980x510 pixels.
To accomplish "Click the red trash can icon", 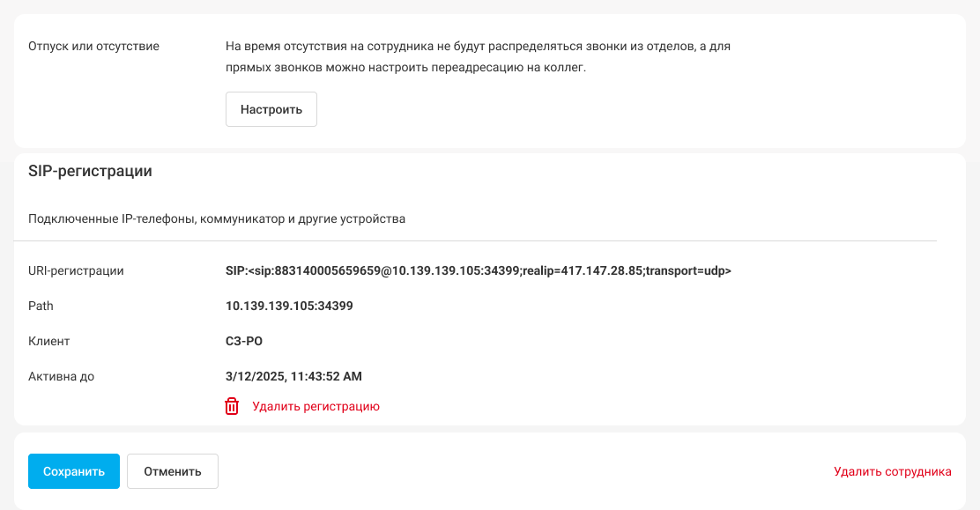I will click(232, 406).
